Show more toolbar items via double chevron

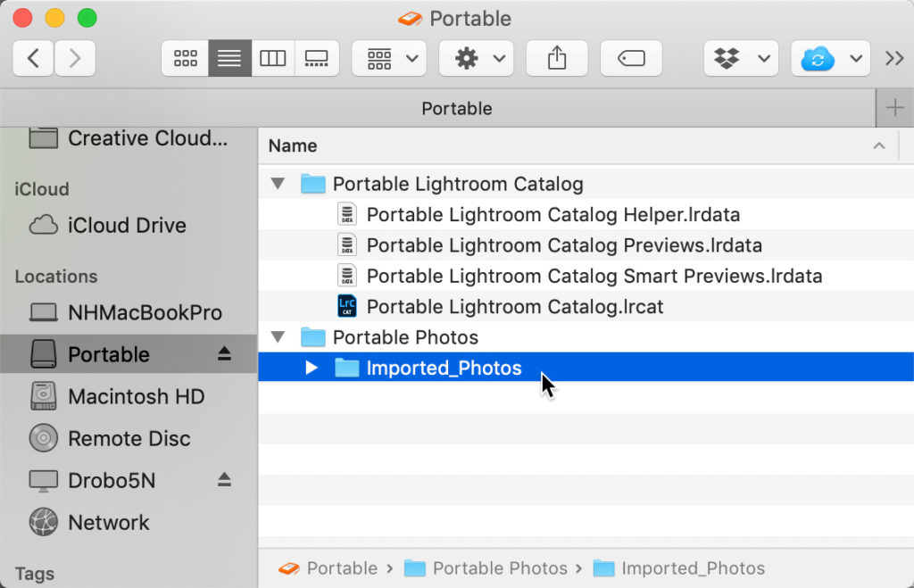point(894,58)
